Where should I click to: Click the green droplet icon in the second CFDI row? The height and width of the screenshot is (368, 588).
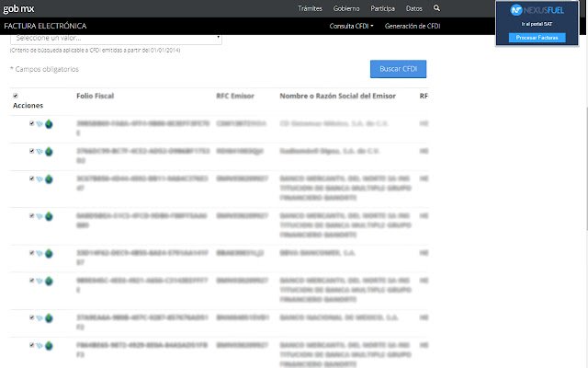49,152
